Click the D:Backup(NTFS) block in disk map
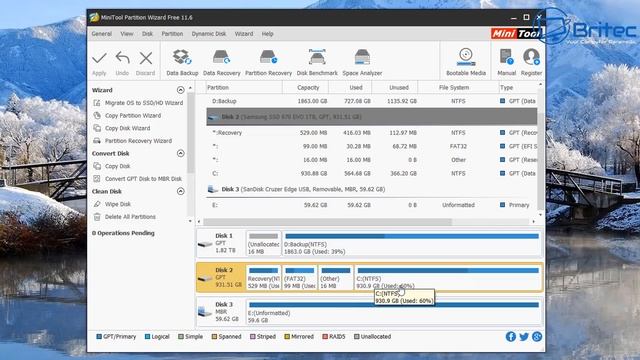The width and height of the screenshot is (640, 360). [x=411, y=243]
